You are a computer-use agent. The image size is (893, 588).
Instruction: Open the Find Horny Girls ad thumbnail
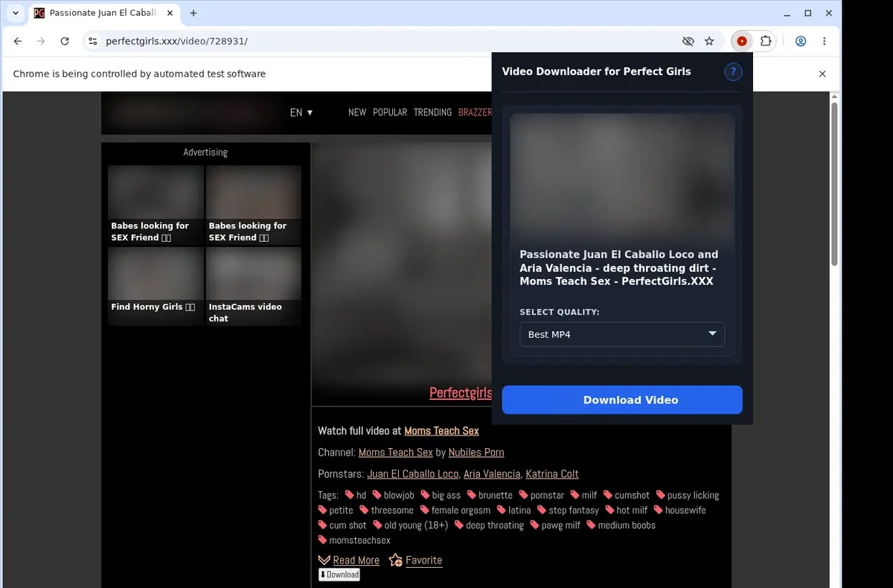tap(156, 287)
